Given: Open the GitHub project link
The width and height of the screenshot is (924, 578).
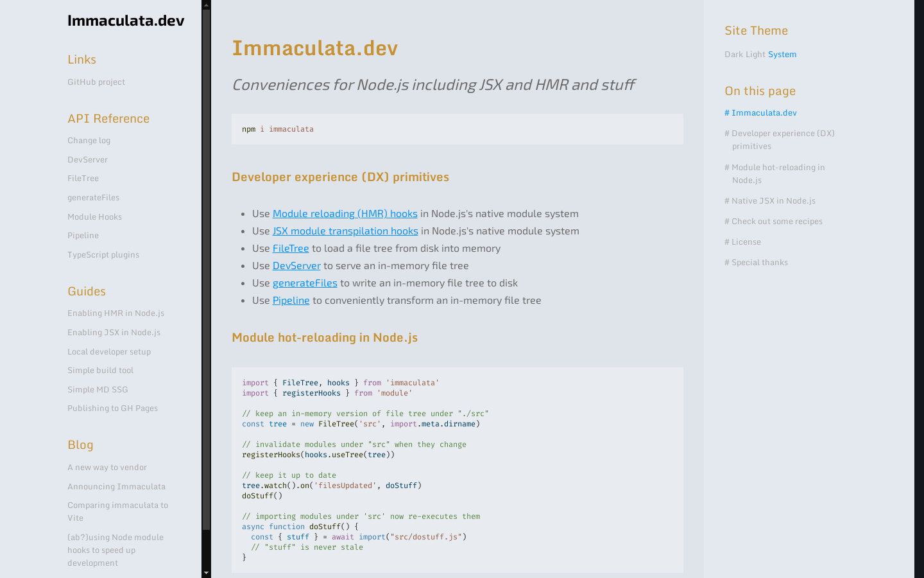Looking at the screenshot, I should click(x=96, y=82).
